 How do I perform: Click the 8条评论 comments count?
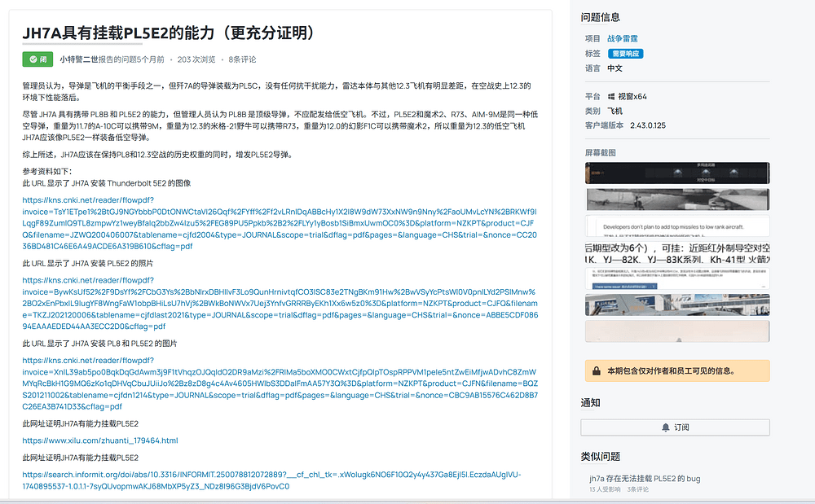242,59
